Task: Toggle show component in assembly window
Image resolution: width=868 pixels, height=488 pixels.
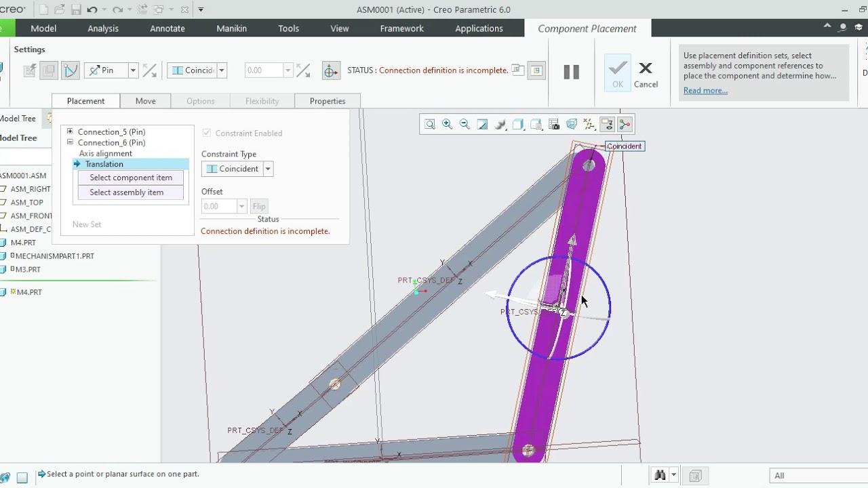Action: point(537,70)
